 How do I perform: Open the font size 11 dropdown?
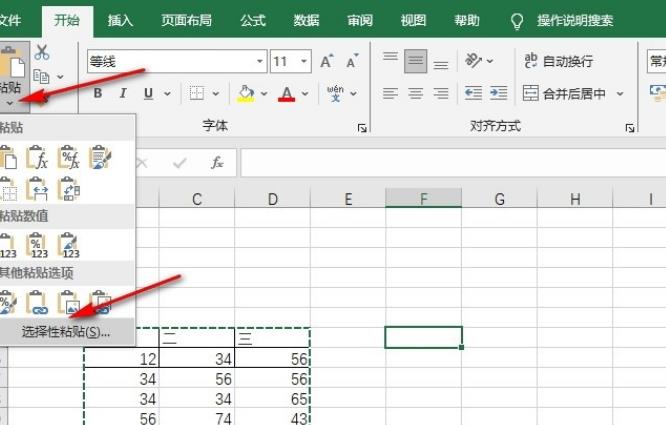click(x=304, y=61)
